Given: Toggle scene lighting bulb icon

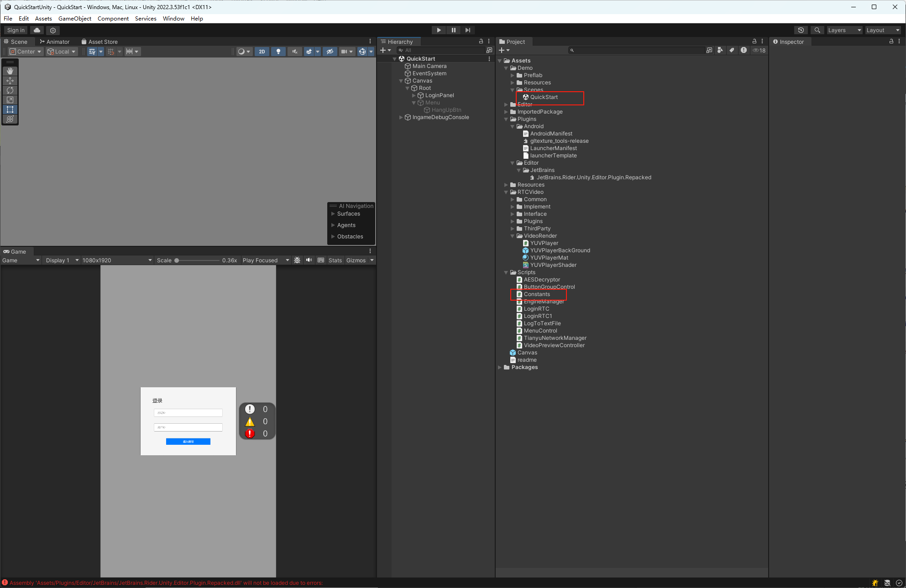Looking at the screenshot, I should pyautogui.click(x=278, y=52).
